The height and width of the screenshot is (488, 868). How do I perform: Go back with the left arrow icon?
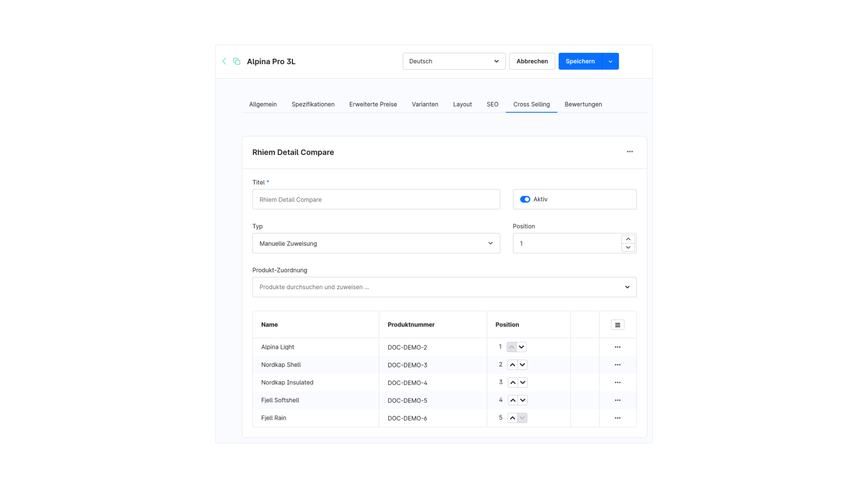click(x=224, y=61)
